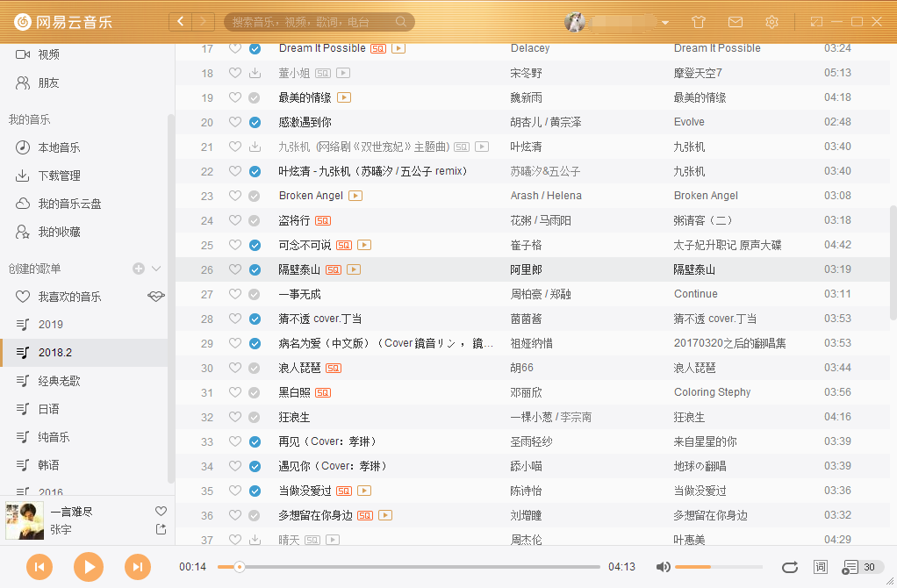
Task: Collapse the 创建的歌单 section chevron
Action: [x=156, y=269]
